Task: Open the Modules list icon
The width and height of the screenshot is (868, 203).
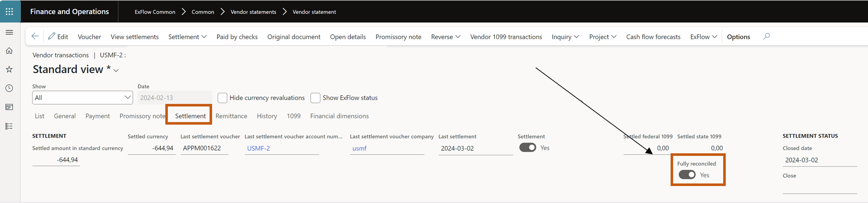Action: 9,126
